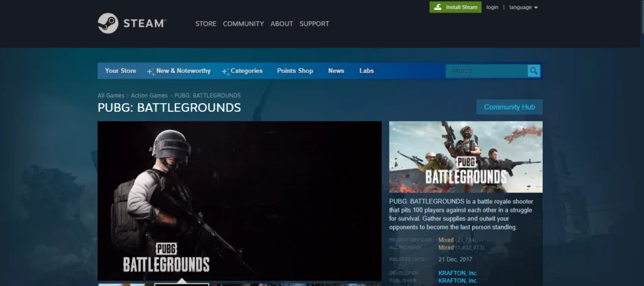Viewport: 644px width, 286px height.
Task: Click the PUBG: BATTLEGROUNDS page title
Action: [x=169, y=108]
